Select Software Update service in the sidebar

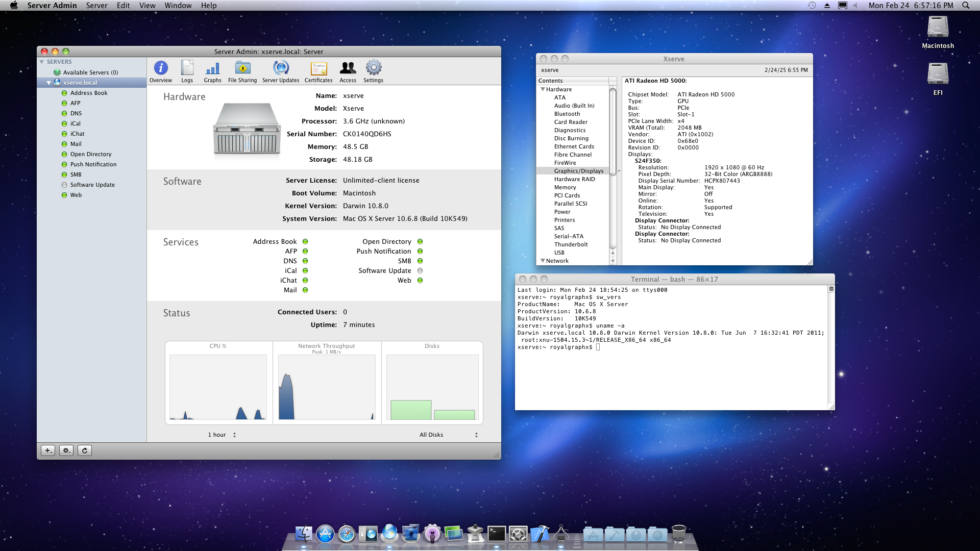pyautogui.click(x=92, y=185)
